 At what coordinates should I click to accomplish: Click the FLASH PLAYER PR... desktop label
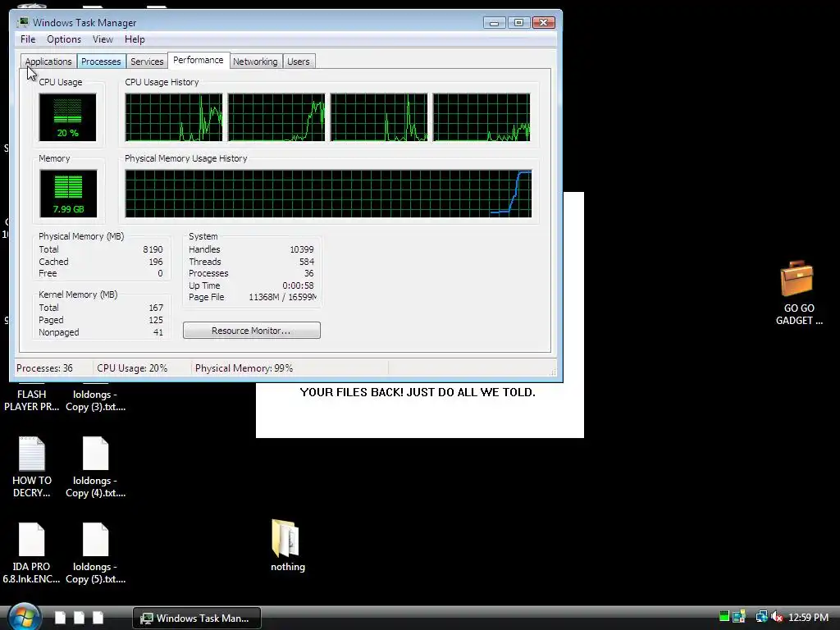[32, 400]
